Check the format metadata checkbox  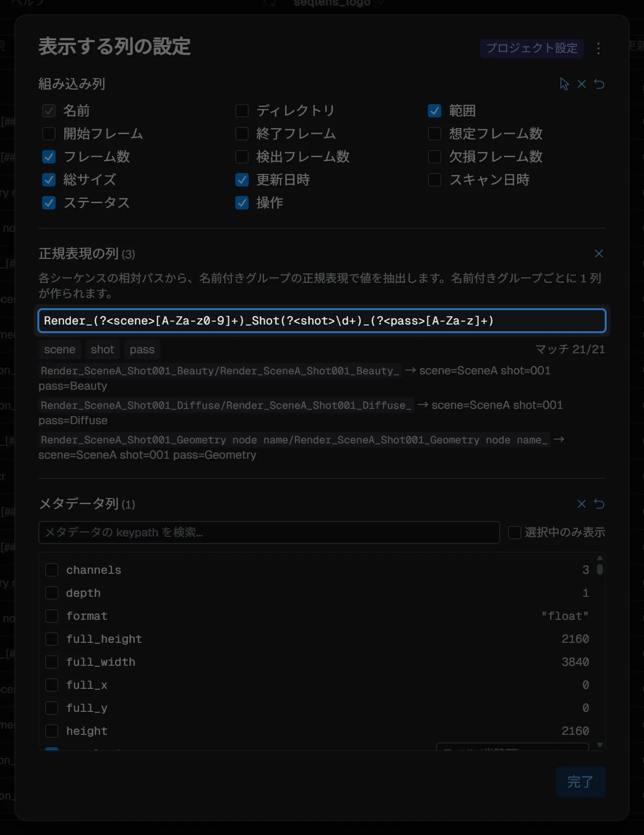pyautogui.click(x=52, y=616)
